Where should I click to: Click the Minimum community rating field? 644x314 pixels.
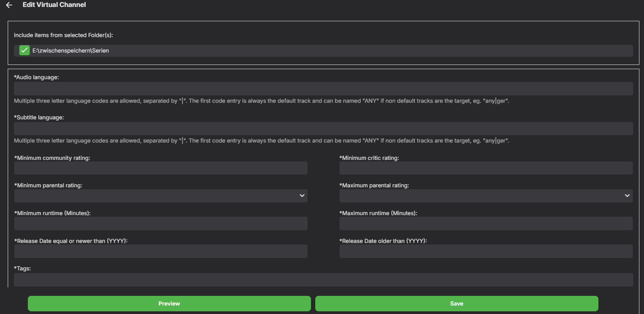point(161,168)
